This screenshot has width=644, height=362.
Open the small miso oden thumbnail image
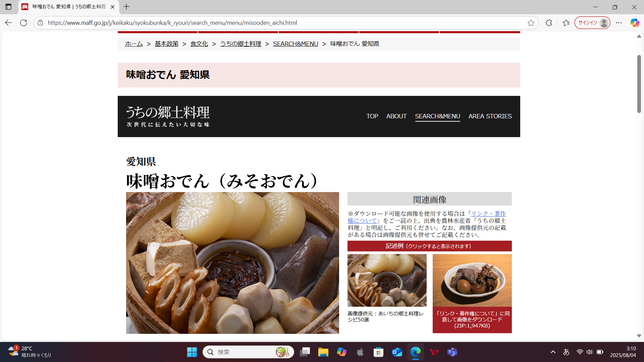(387, 280)
